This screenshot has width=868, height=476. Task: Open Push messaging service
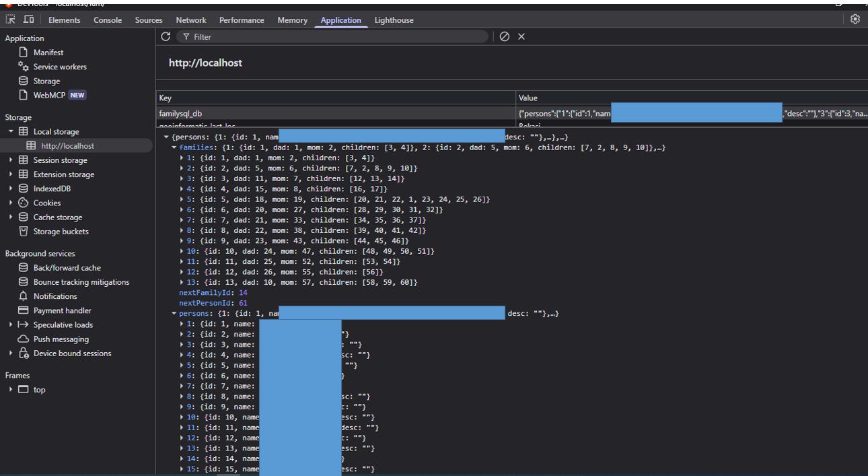(x=61, y=339)
